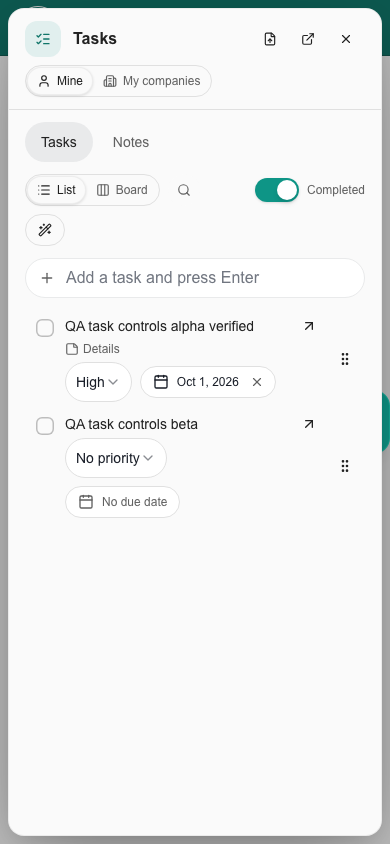Select the Mine filter
The image size is (390, 844).
(60, 81)
